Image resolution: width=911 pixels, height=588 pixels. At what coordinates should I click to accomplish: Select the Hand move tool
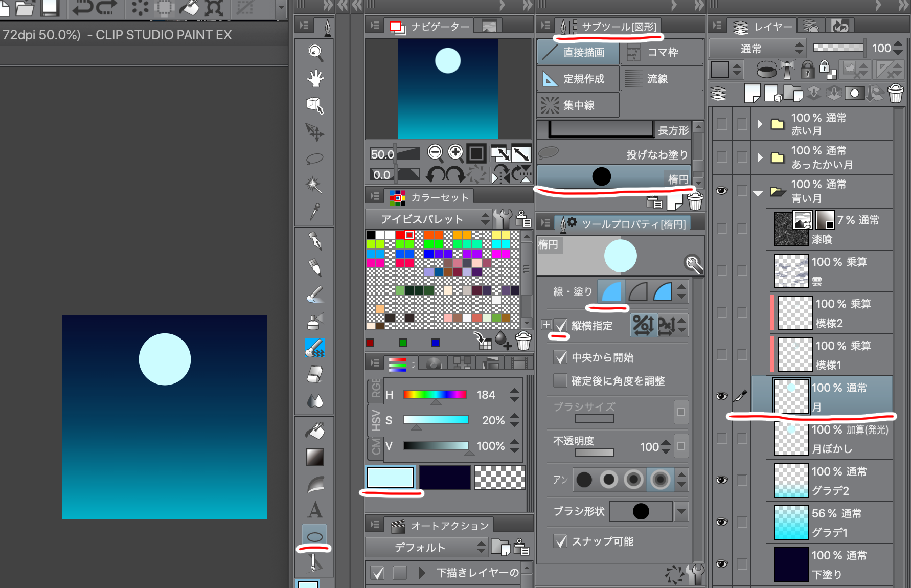click(315, 78)
